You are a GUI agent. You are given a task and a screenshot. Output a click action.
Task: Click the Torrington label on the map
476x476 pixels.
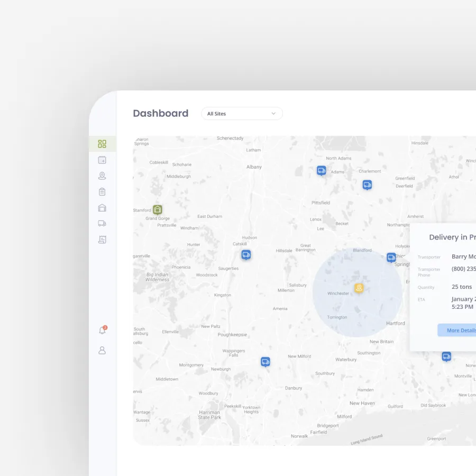click(337, 317)
